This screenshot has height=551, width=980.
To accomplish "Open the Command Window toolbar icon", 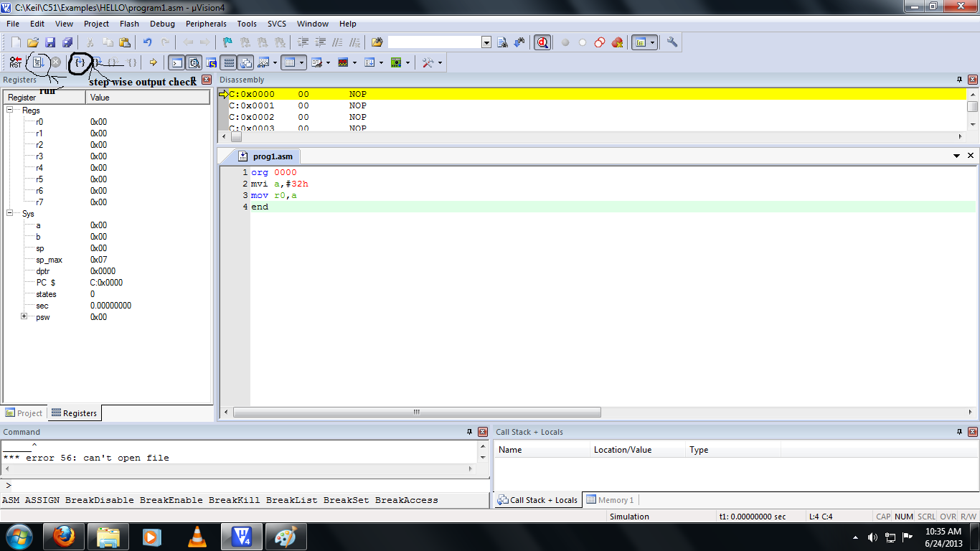I will click(x=176, y=62).
